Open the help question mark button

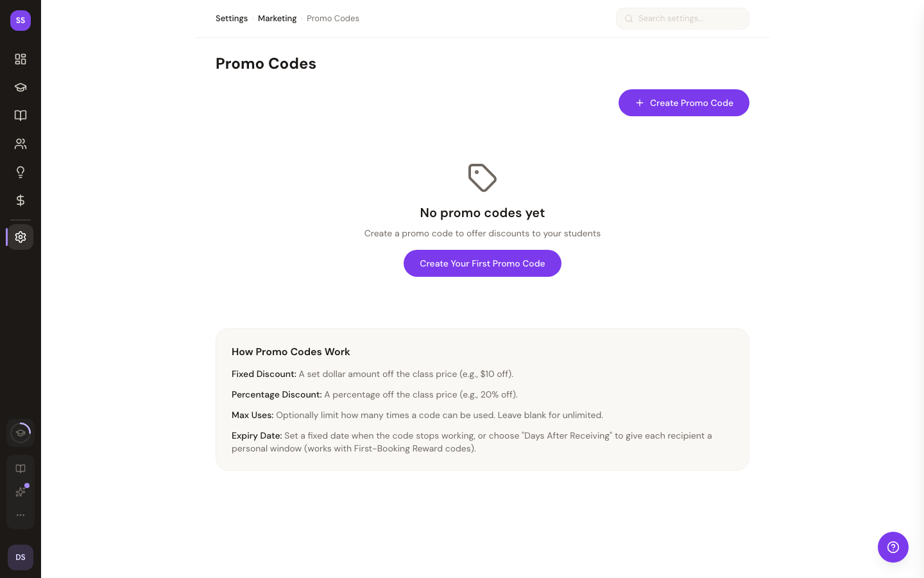(x=893, y=547)
